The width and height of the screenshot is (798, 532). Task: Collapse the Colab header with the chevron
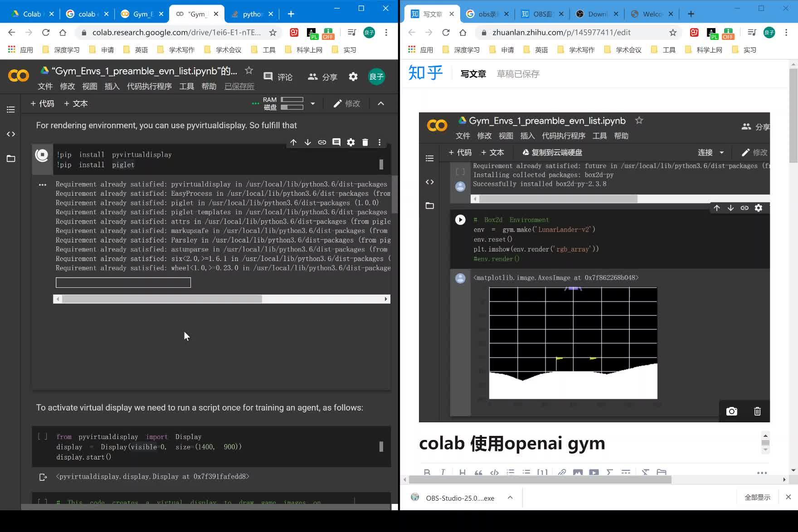[x=381, y=103]
